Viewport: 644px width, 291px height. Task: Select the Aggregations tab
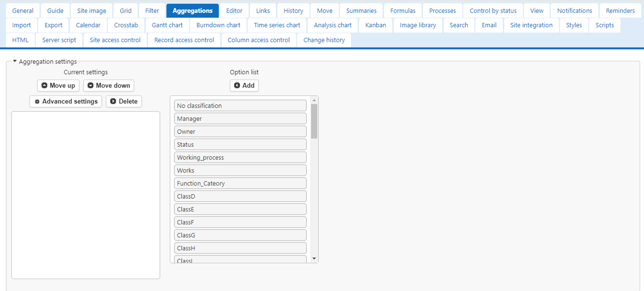click(x=192, y=11)
